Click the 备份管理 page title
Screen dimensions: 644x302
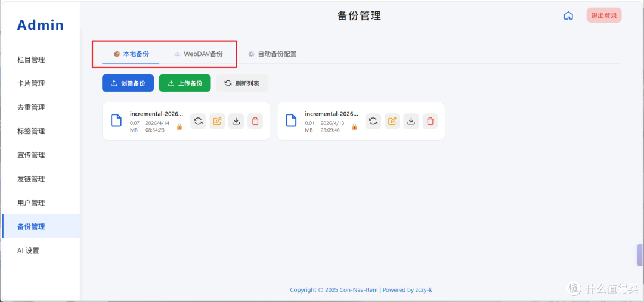click(x=359, y=16)
